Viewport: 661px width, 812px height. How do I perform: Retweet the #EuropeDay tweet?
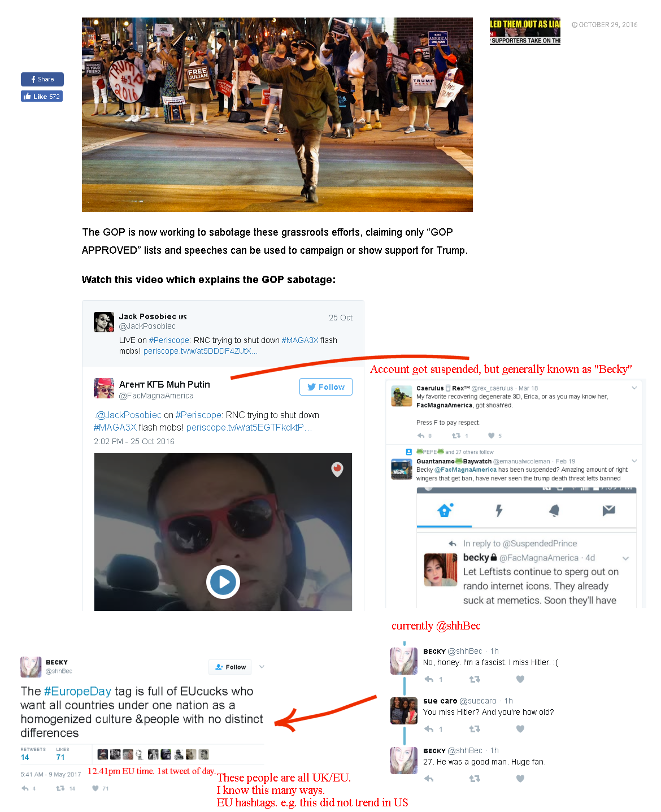[x=60, y=788]
